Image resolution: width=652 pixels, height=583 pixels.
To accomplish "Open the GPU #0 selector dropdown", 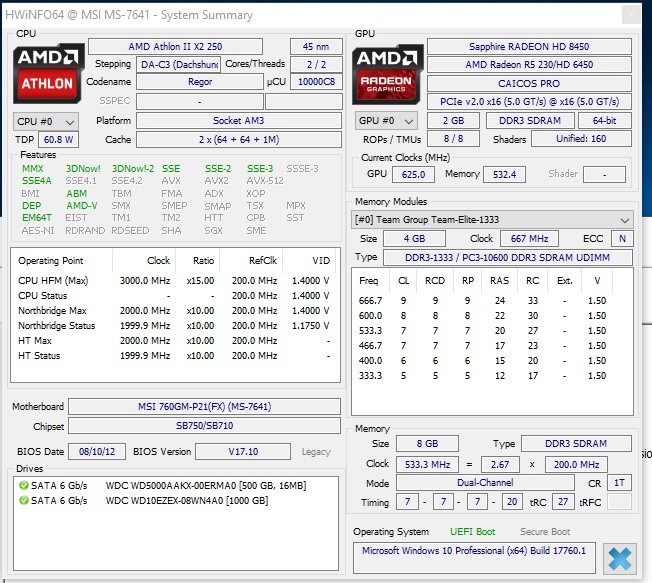I will click(x=386, y=121).
